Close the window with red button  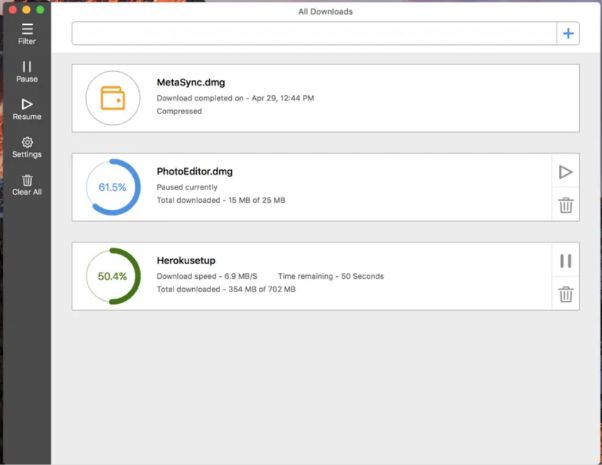point(13,10)
